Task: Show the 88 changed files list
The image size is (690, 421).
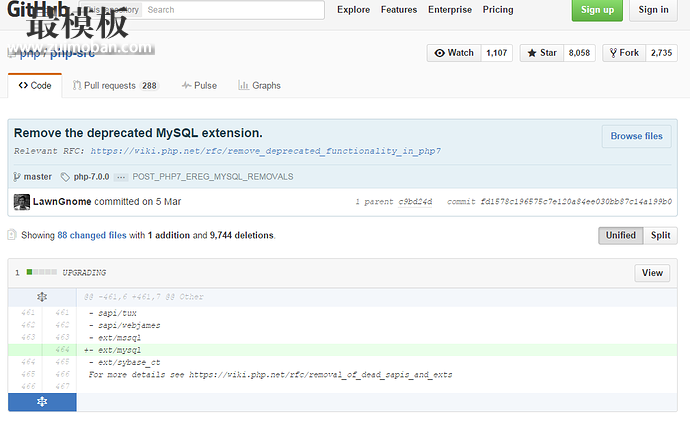Action: [92, 235]
